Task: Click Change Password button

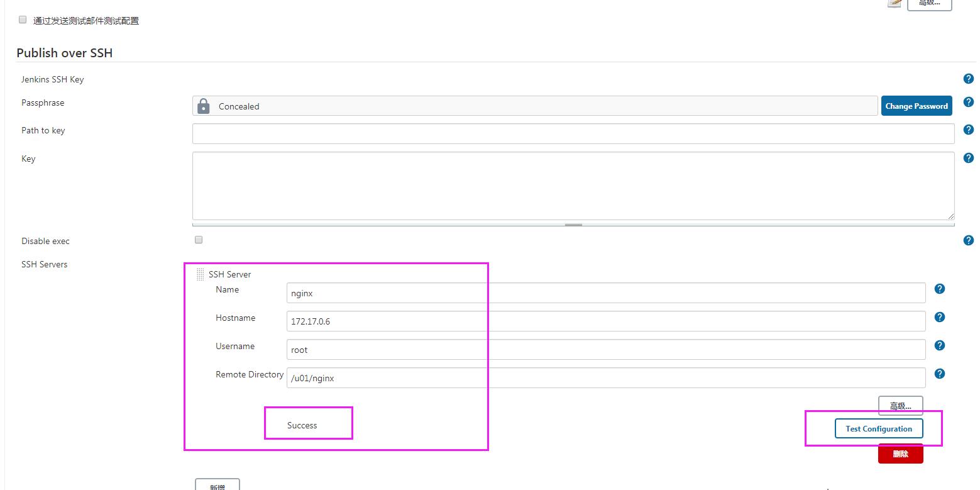Action: click(x=917, y=106)
